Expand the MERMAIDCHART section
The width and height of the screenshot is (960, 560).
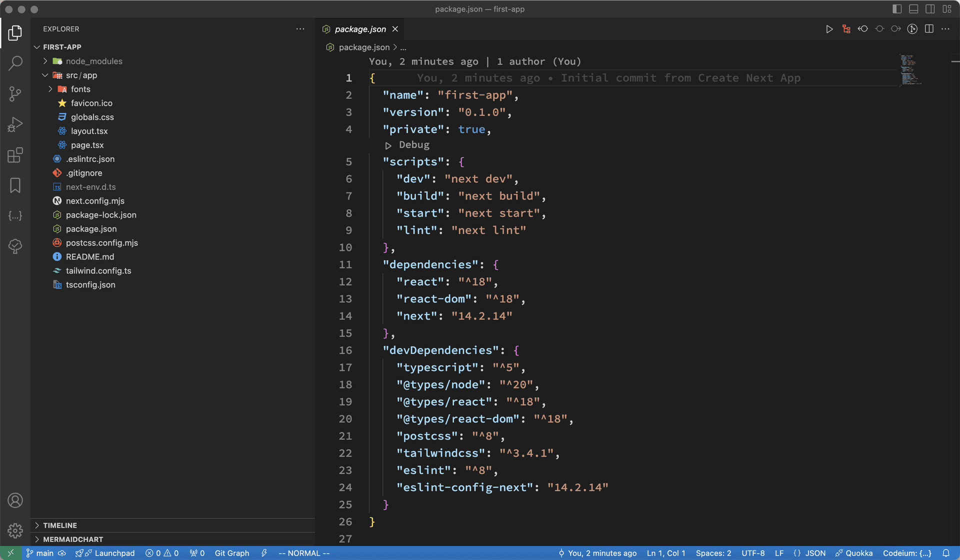point(173,539)
